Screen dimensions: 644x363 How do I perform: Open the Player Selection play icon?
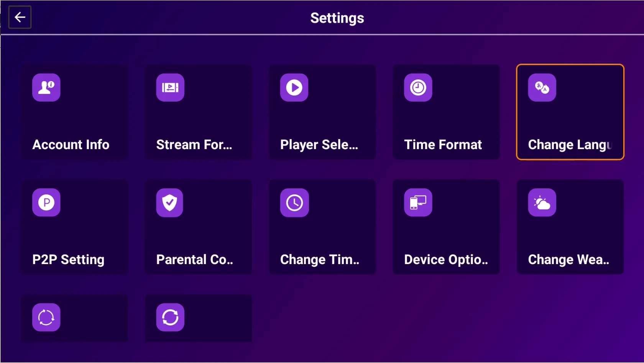(x=294, y=87)
